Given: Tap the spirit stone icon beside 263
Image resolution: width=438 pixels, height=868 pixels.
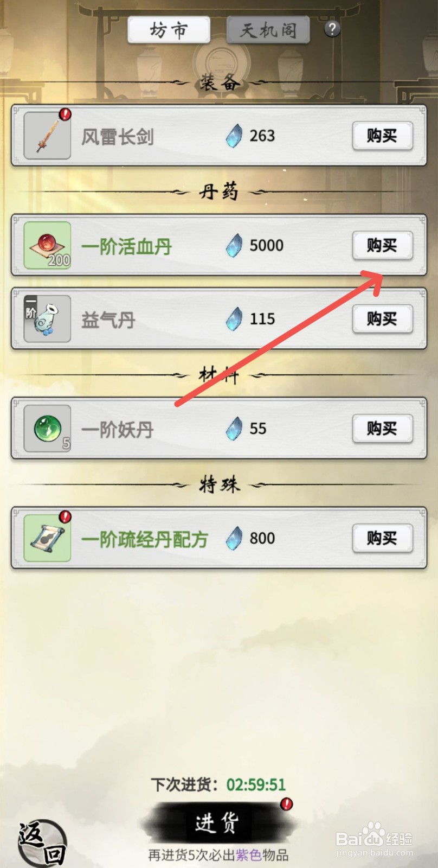Looking at the screenshot, I should 234,136.
